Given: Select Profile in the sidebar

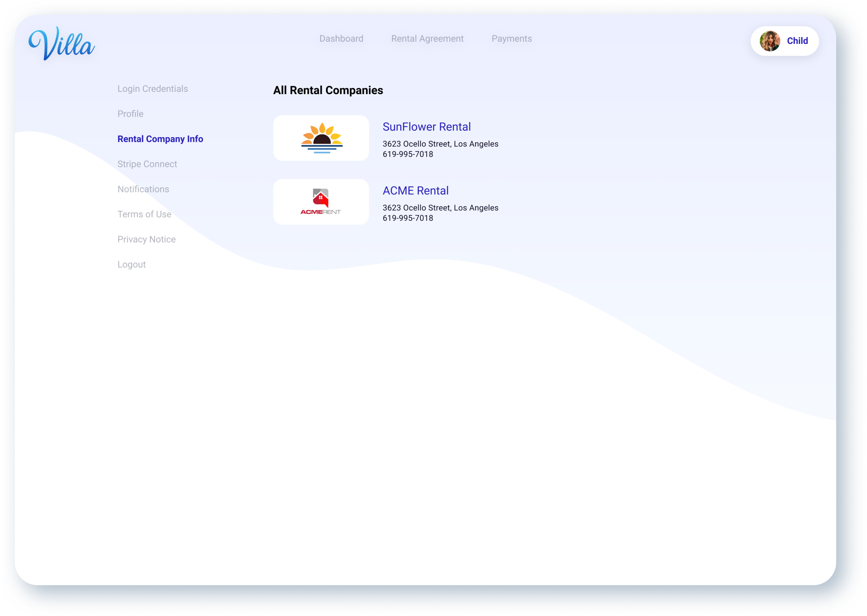Looking at the screenshot, I should (x=130, y=114).
